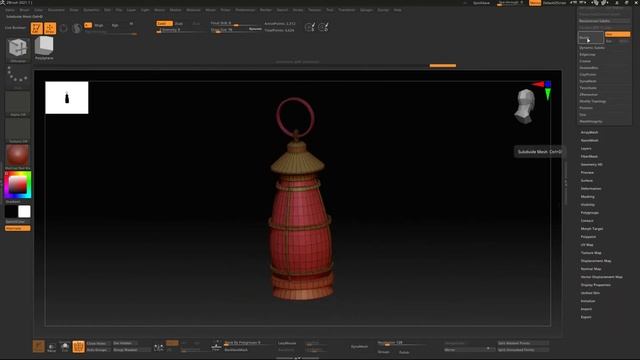Open the Alpha Off selector
Image resolution: width=640 pixels, height=360 pixels.
(18, 102)
